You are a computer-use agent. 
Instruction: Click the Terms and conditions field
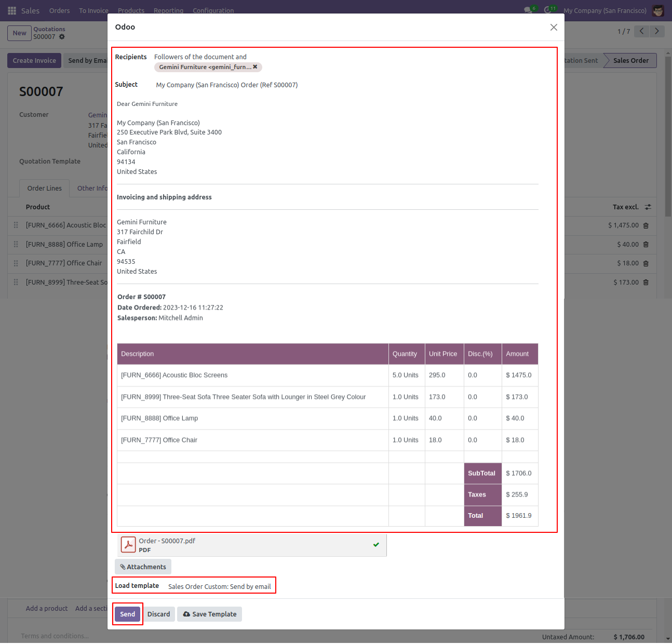tap(55, 636)
